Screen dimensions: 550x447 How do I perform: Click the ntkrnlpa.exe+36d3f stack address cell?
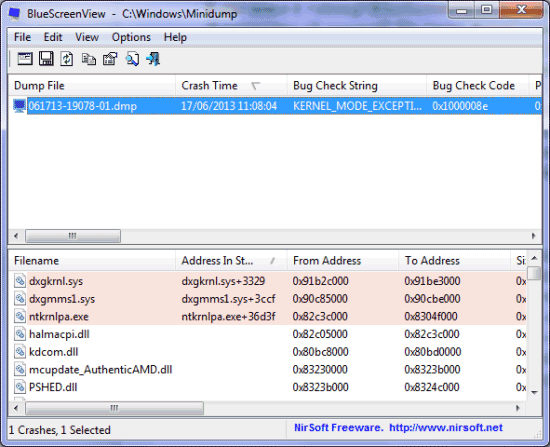[228, 316]
